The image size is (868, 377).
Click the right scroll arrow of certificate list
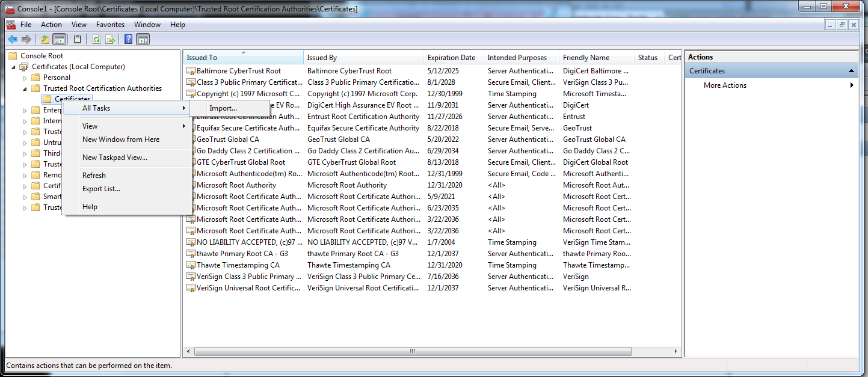[x=677, y=351]
